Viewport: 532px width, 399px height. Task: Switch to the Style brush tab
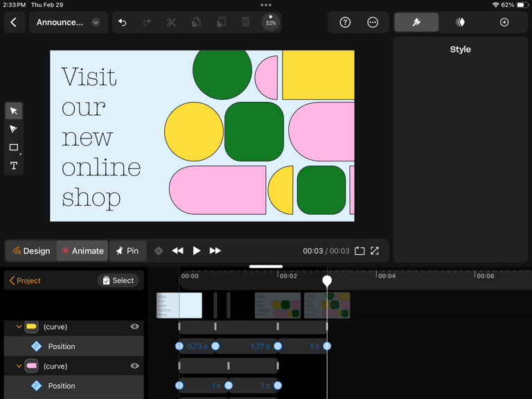tap(416, 22)
